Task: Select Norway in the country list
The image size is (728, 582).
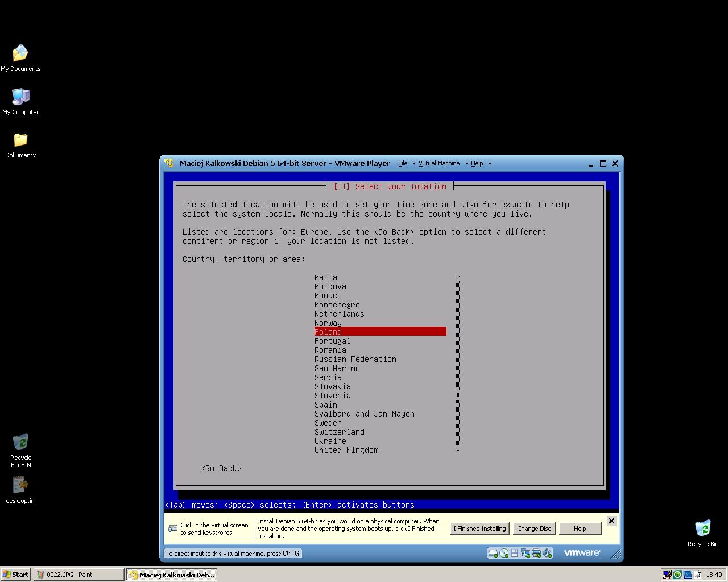Action: pos(328,323)
